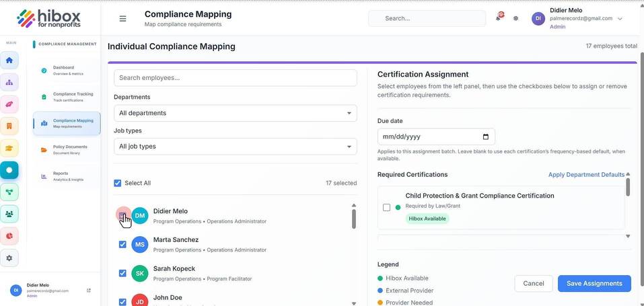Click the '17 employees total' text
Image resolution: width=644 pixels, height=306 pixels.
coord(612,46)
